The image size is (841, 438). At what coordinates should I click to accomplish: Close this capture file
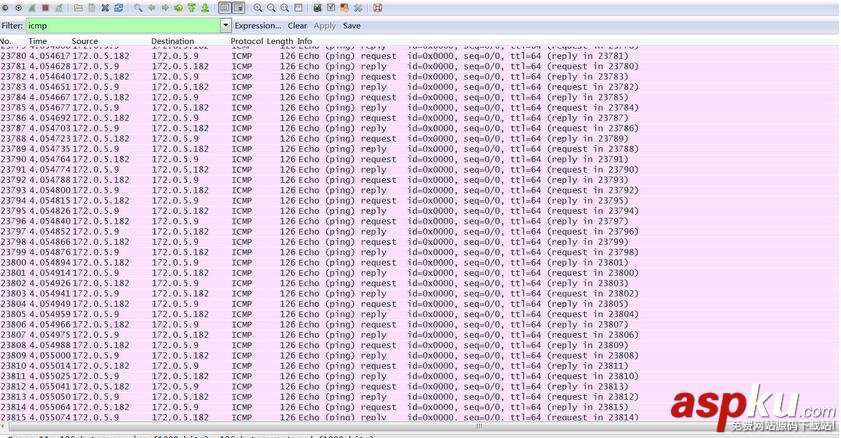click(105, 8)
